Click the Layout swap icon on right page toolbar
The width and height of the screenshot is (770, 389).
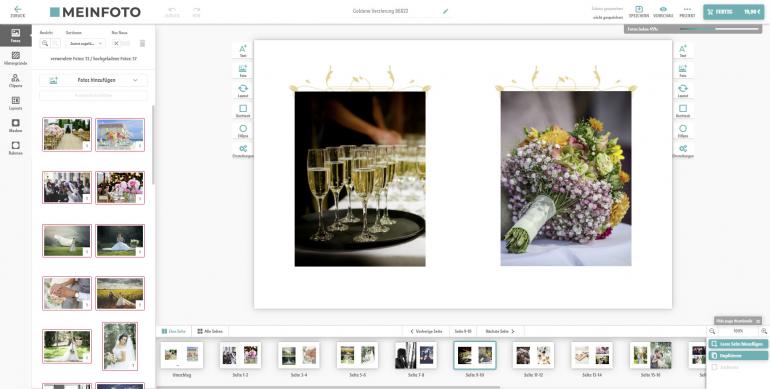[x=683, y=91]
